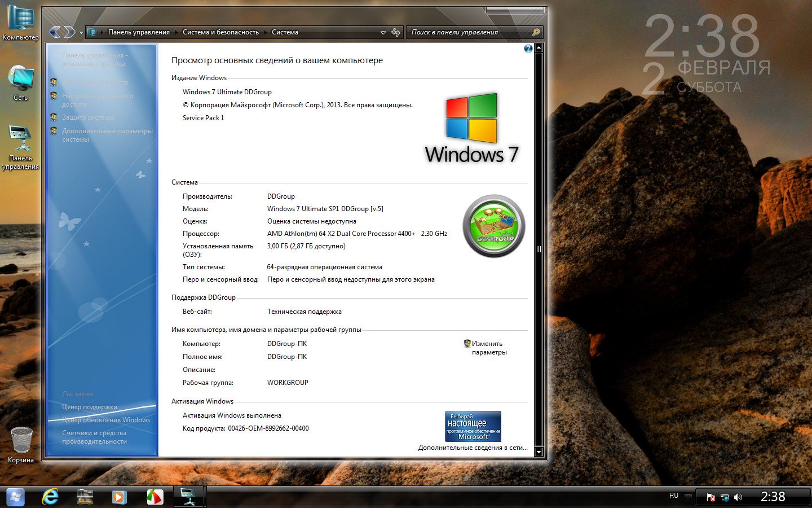Click the RU language indicator
This screenshot has height=508, width=812.
[x=674, y=496]
